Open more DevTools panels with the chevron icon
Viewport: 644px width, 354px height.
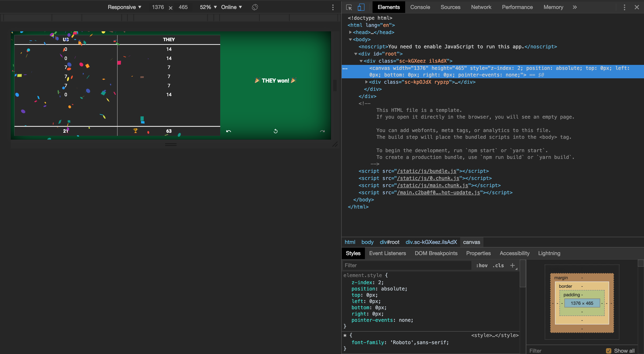click(575, 7)
